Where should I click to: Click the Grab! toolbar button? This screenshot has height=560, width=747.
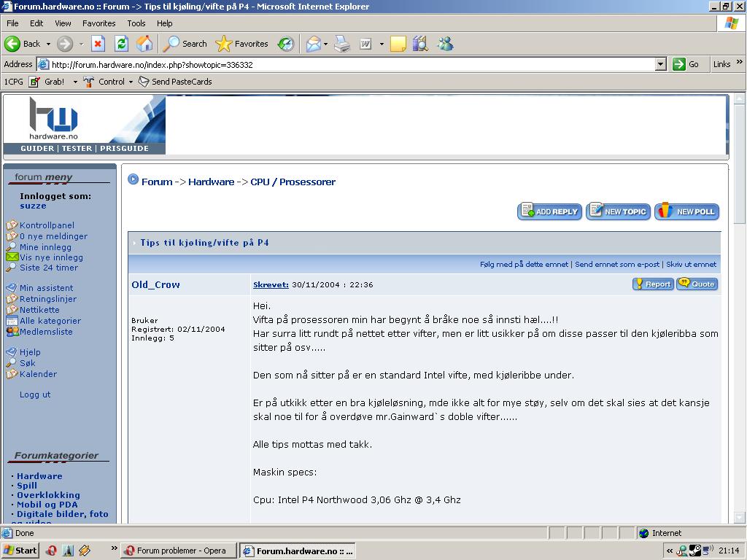pyautogui.click(x=47, y=82)
